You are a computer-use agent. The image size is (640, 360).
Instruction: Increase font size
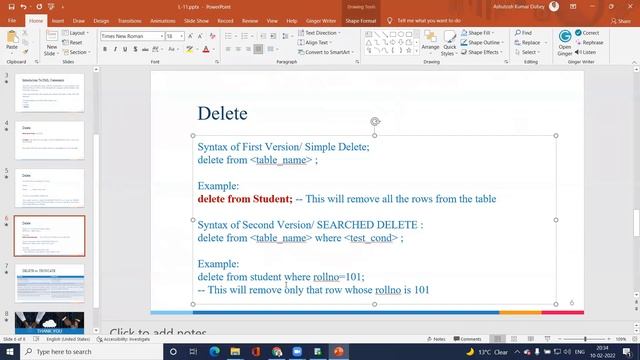(x=190, y=36)
